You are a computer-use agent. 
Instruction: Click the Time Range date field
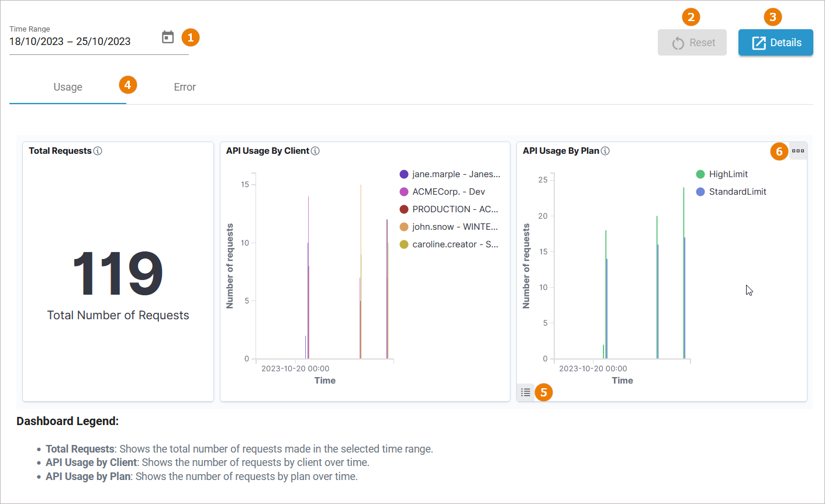70,41
